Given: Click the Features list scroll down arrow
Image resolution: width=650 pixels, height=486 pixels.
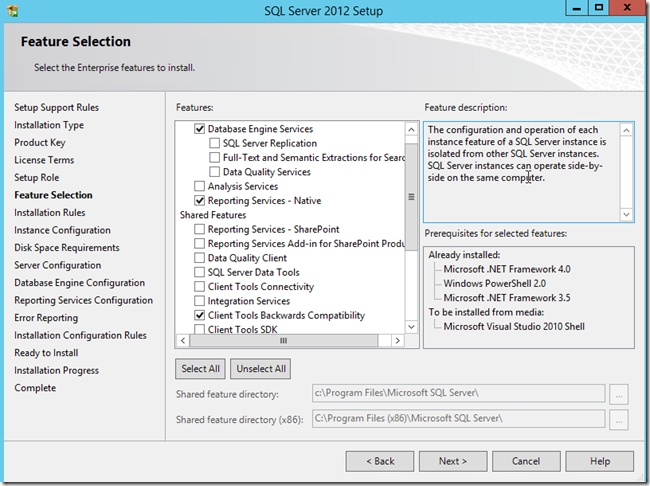Looking at the screenshot, I should pyautogui.click(x=411, y=327).
